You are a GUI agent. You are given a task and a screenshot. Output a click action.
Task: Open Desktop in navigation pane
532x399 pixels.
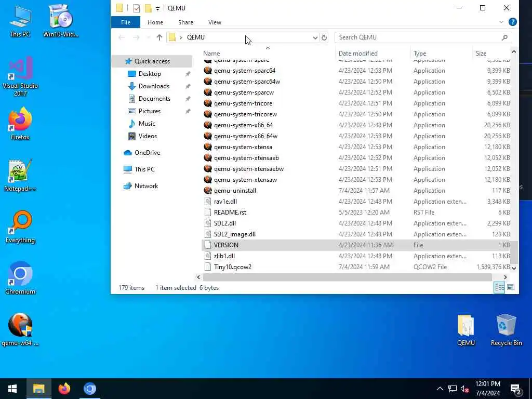click(x=150, y=74)
